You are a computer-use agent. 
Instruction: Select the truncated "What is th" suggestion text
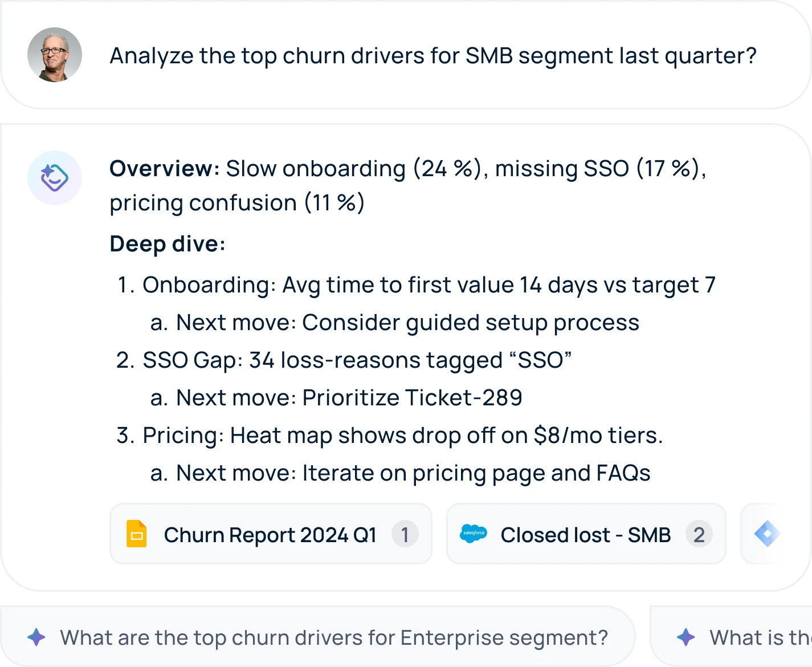tap(760, 637)
